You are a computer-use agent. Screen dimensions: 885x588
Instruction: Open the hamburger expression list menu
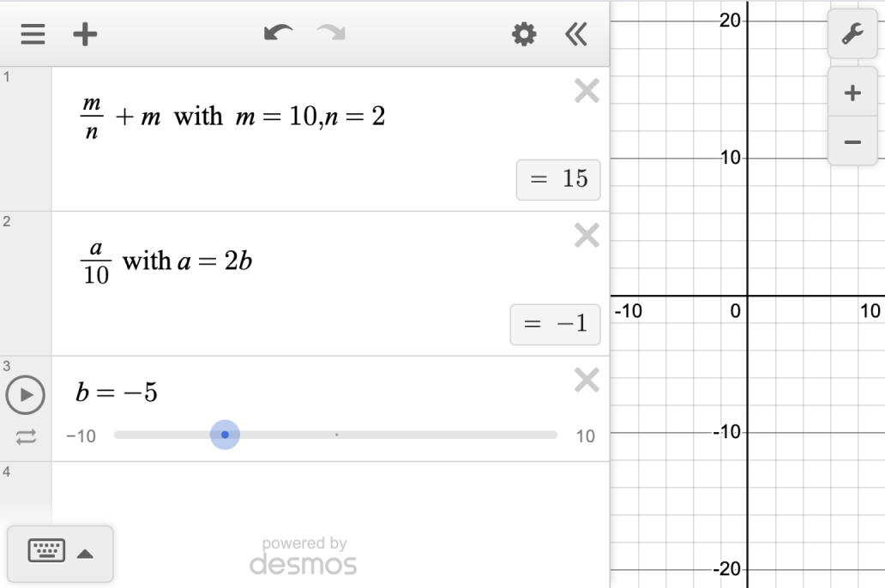[x=33, y=34]
